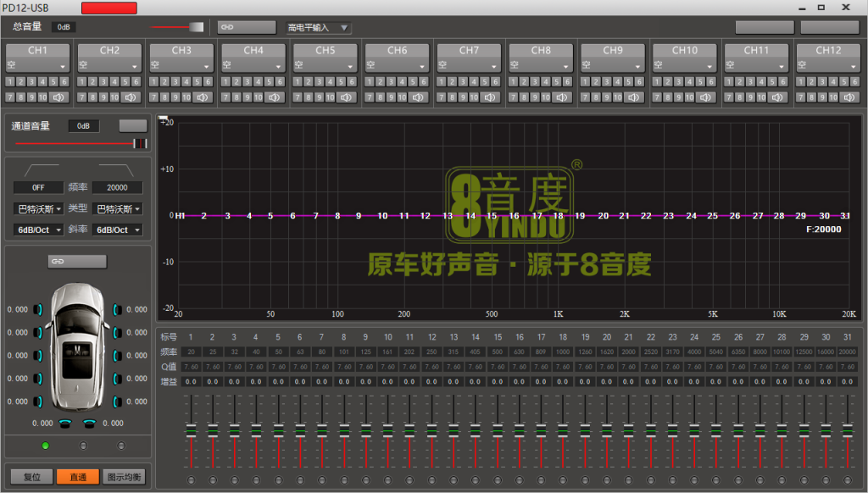Screen dimensions: 868x493
Task: Open the CH1 speaker type dropdown
Action: click(x=37, y=65)
